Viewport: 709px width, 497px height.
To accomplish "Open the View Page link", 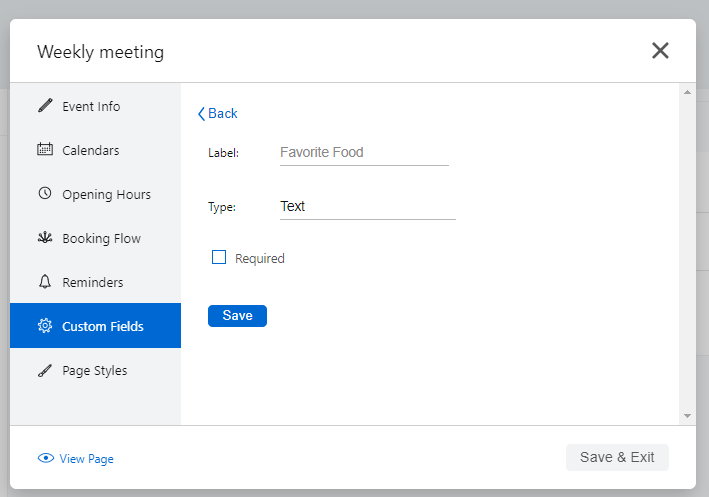I will pyautogui.click(x=86, y=459).
